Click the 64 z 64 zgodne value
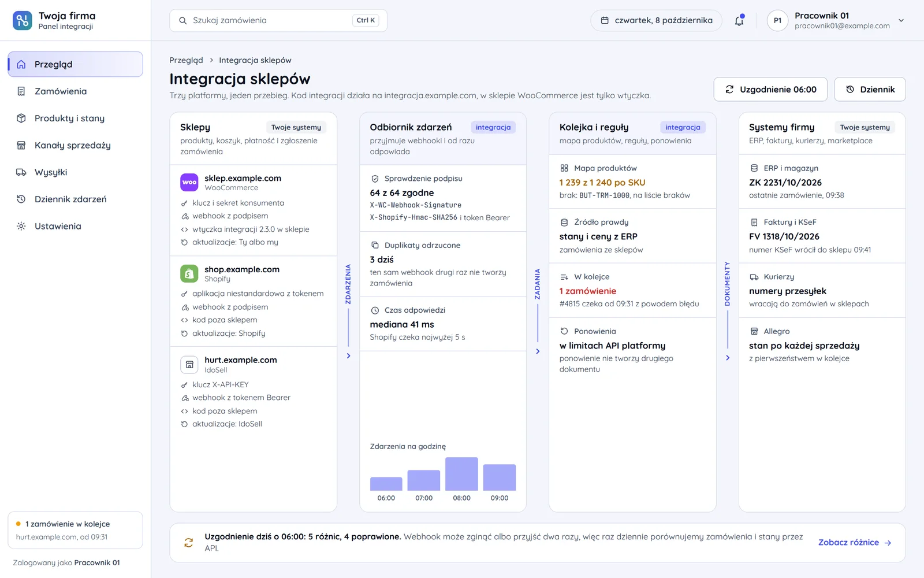The image size is (924, 578). (402, 193)
